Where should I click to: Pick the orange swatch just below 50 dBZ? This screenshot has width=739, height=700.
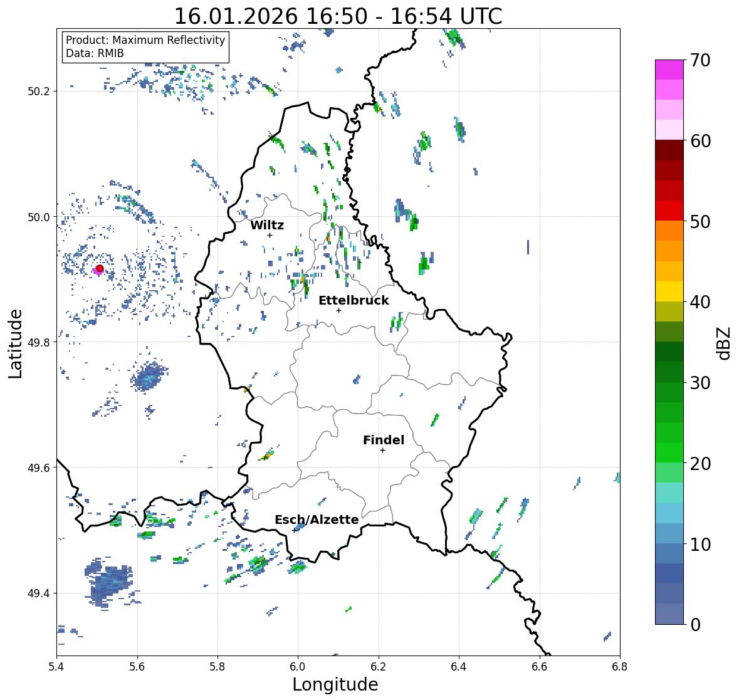click(x=669, y=231)
